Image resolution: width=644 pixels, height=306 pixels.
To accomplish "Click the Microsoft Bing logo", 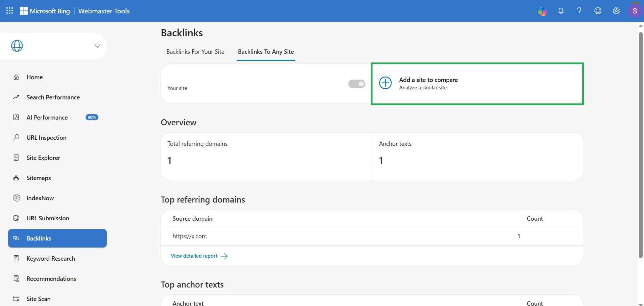I will click(x=45, y=11).
